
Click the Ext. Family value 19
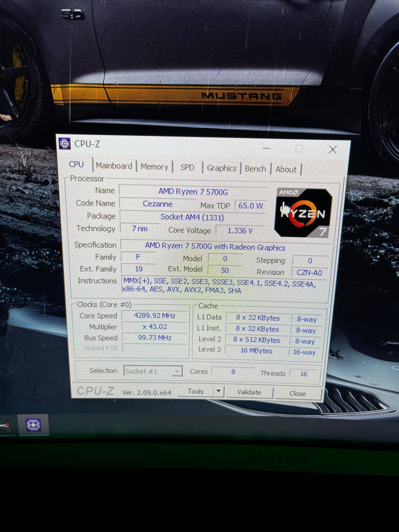(x=139, y=269)
